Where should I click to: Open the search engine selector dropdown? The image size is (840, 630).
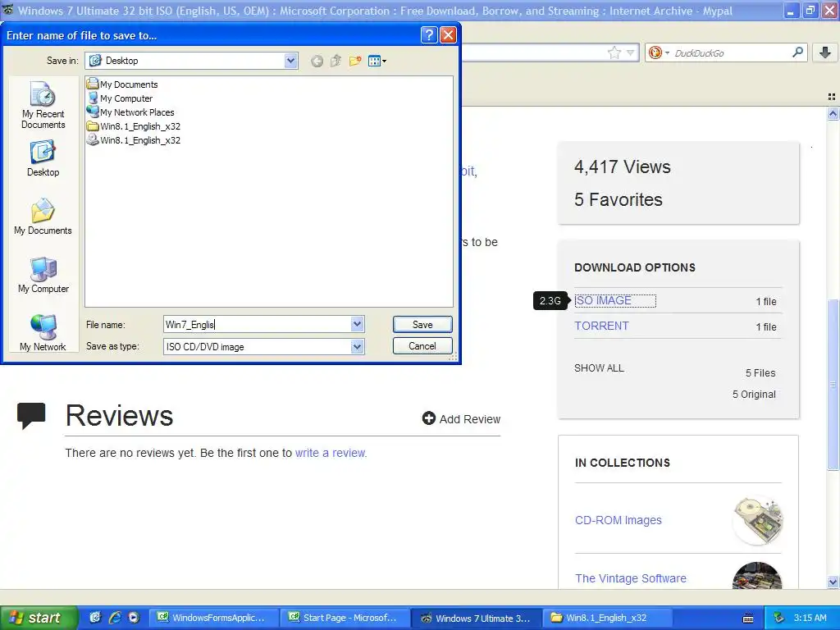point(659,52)
